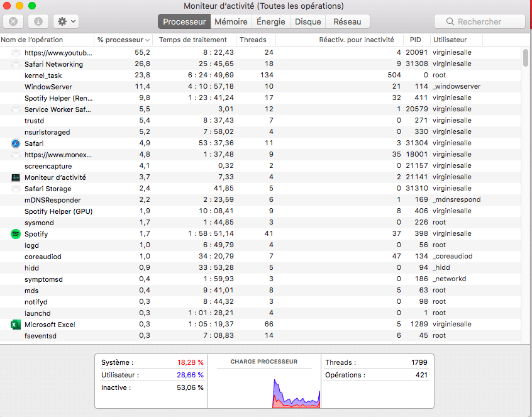532x417 pixels.
Task: Select the sysmond process row
Action: [x=260, y=222]
